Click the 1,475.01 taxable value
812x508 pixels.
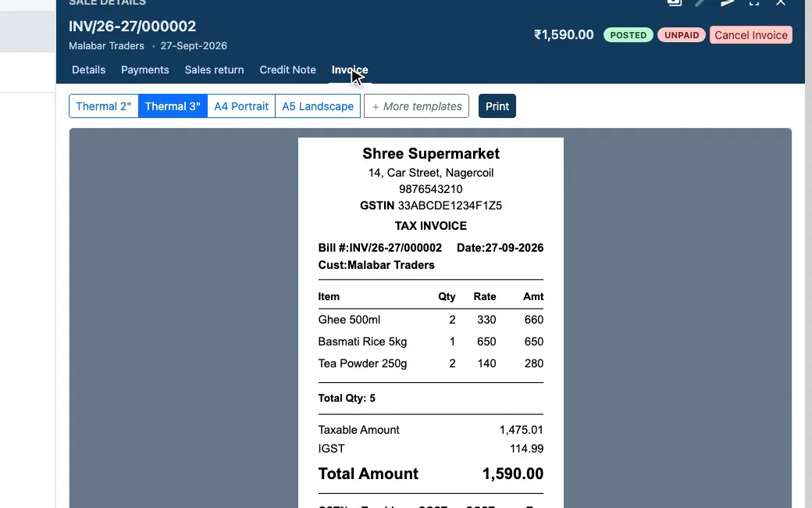click(x=522, y=430)
